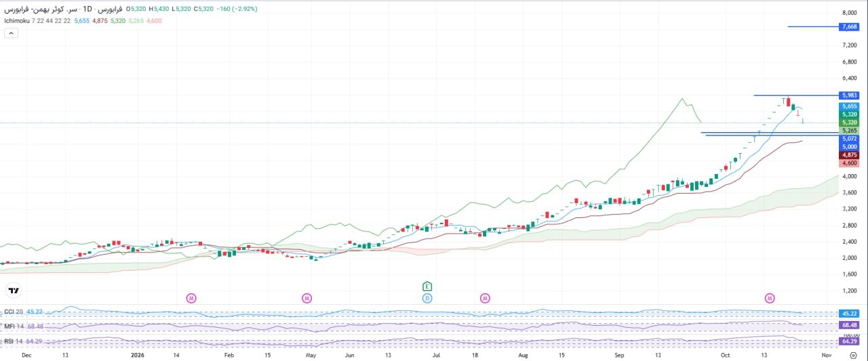
Task: Click the light green 5,265 axis label
Action: [850, 130]
